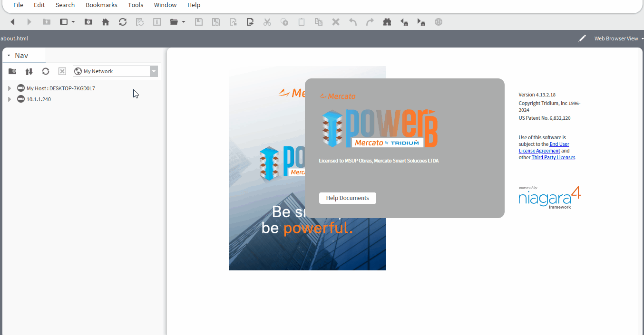Click the recent documents icon after Refresh

(140, 22)
